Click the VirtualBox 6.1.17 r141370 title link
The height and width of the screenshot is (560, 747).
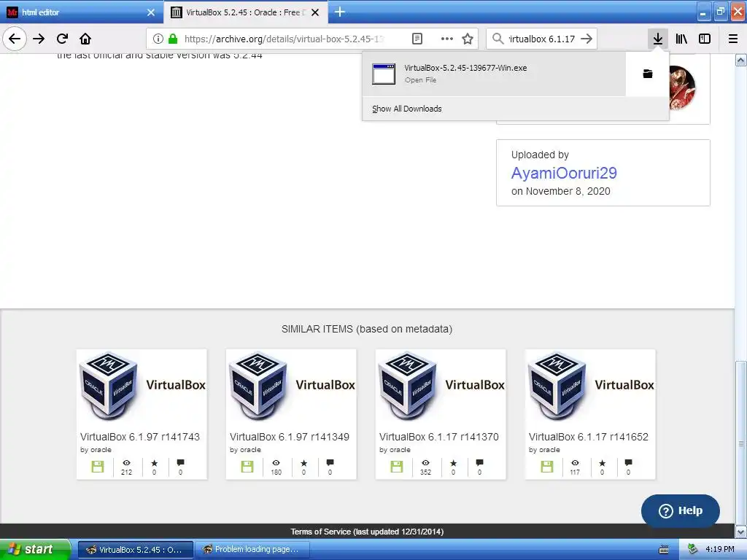coord(438,437)
